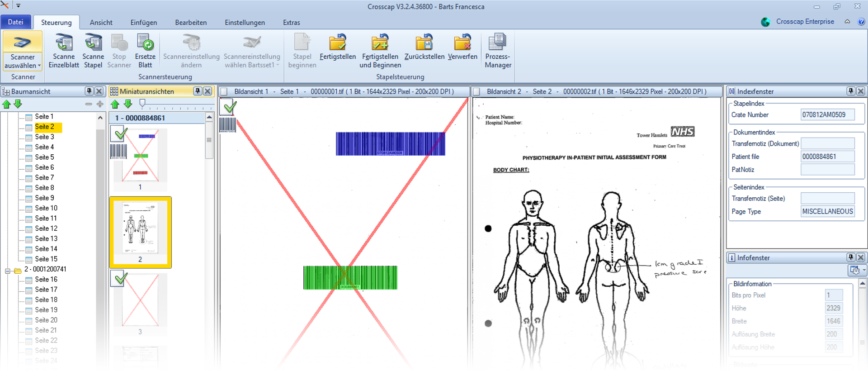Click the Patient file input field
Image resolution: width=868 pixels, height=371 pixels.
827,157
